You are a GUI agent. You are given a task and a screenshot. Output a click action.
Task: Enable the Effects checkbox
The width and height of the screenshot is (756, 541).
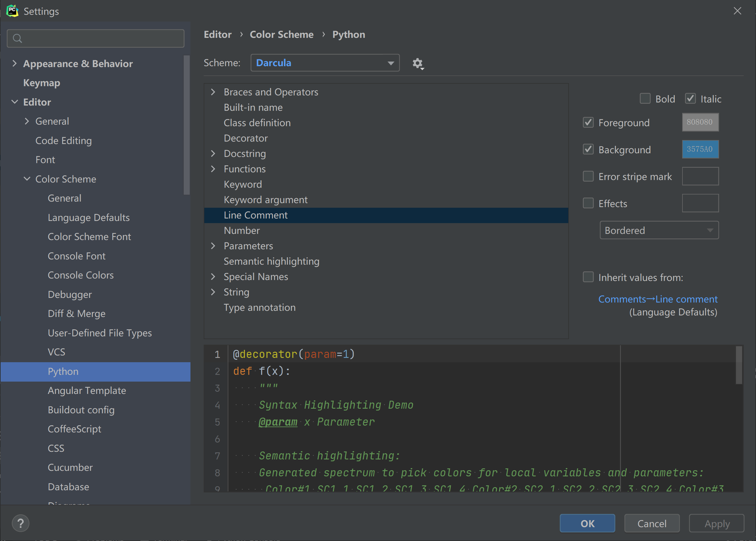pyautogui.click(x=588, y=203)
